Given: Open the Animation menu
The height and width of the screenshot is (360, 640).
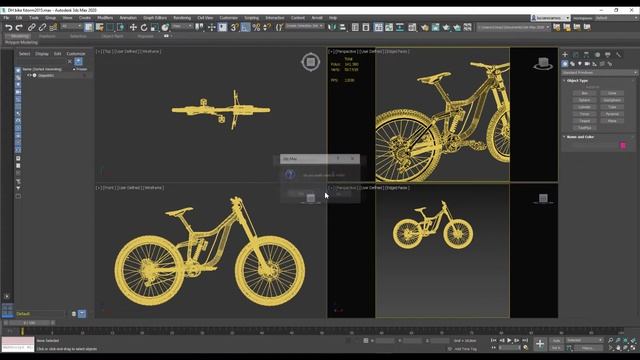Looking at the screenshot, I should (128, 18).
